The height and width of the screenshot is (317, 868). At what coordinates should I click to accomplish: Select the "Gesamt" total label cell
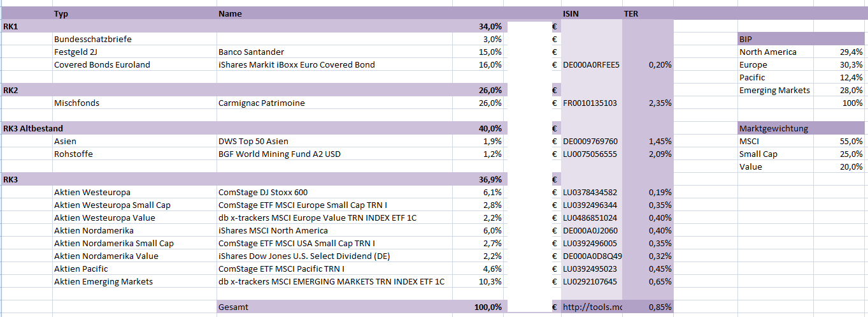pyautogui.click(x=233, y=307)
